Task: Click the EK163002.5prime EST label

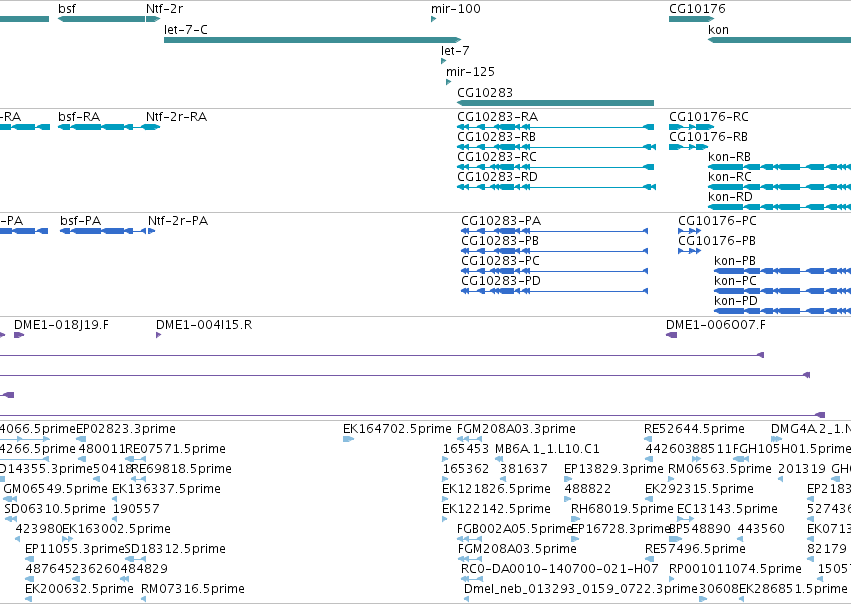Action: pyautogui.click(x=117, y=529)
